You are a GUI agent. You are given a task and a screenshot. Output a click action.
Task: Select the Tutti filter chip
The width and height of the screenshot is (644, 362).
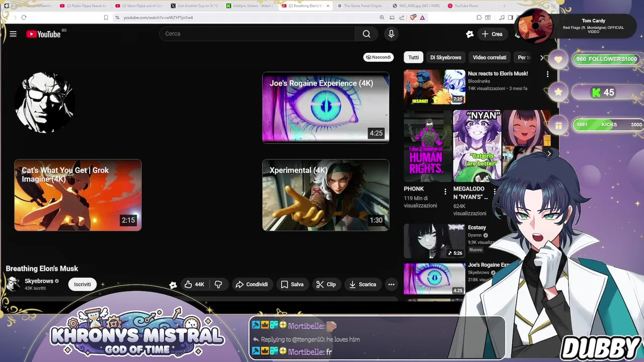click(x=414, y=57)
